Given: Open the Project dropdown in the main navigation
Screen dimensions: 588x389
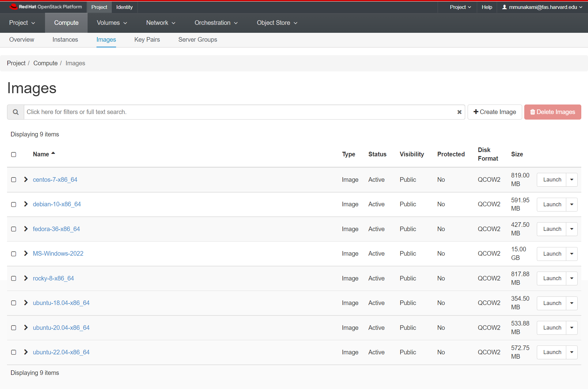Looking at the screenshot, I should (22, 23).
